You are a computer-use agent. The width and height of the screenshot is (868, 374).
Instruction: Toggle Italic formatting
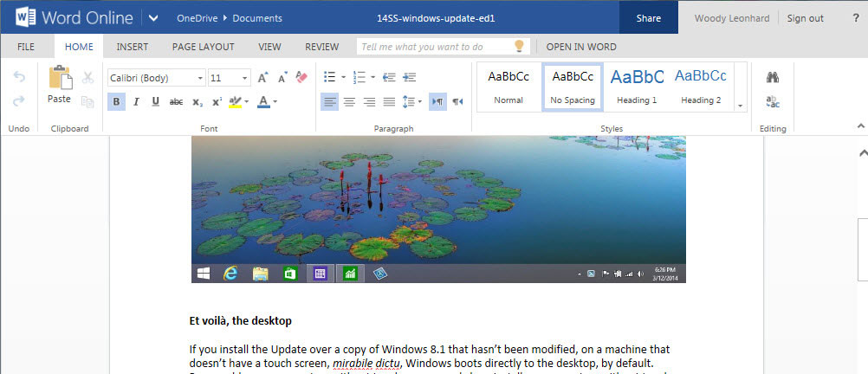click(136, 101)
